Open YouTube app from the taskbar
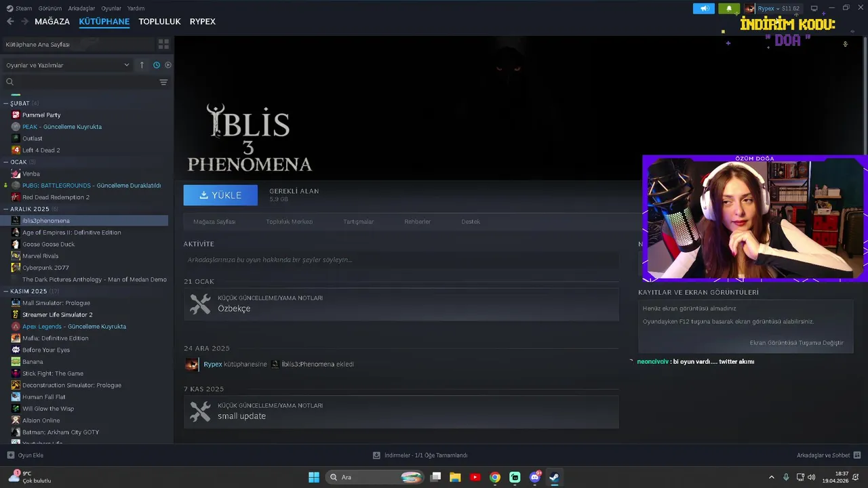The width and height of the screenshot is (868, 488). click(475, 477)
